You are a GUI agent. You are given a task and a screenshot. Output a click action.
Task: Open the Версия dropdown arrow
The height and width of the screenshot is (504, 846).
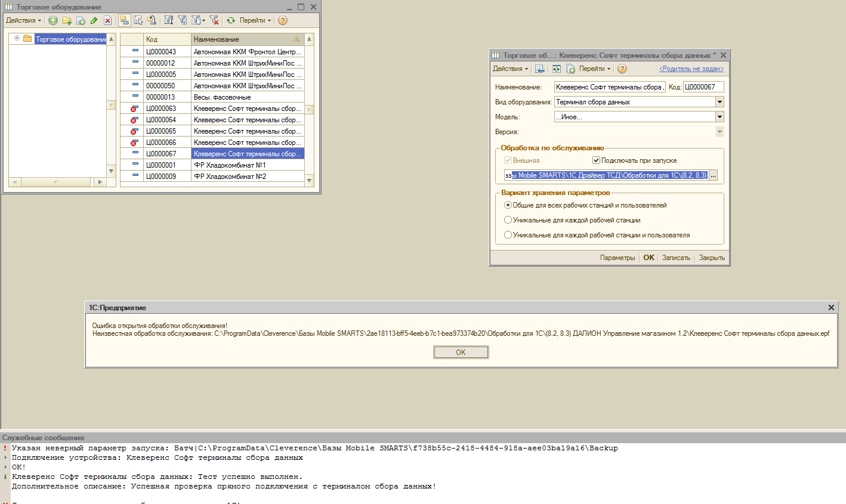click(x=720, y=132)
